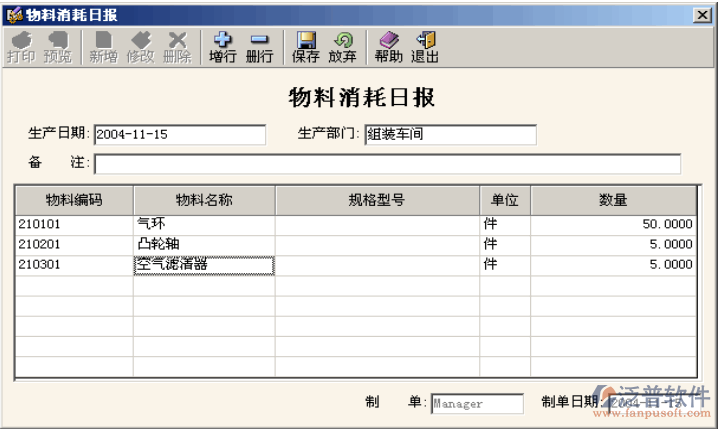Click the 数量 column header
Viewport: 721px width, 429px height.
612,200
